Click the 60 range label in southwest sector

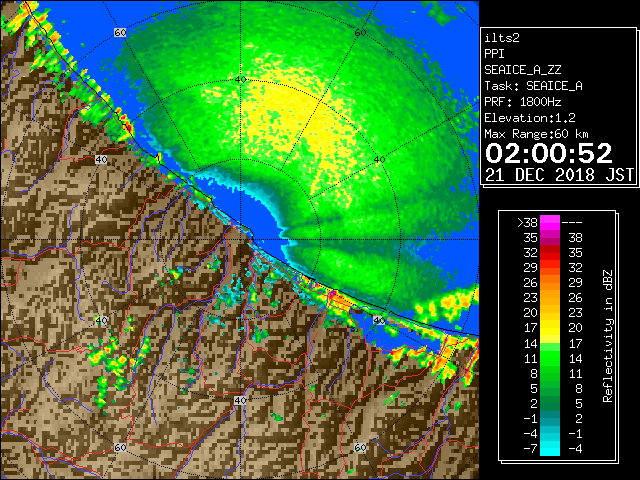[x=120, y=447]
